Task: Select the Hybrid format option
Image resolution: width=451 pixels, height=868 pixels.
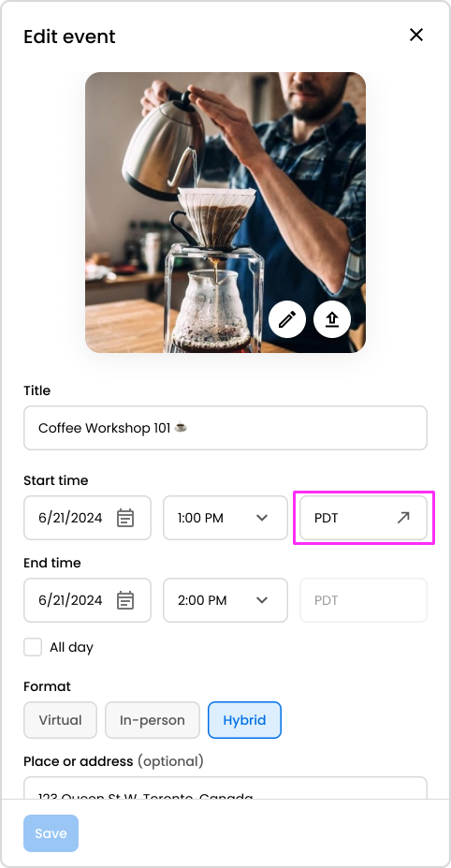Action: (x=244, y=720)
